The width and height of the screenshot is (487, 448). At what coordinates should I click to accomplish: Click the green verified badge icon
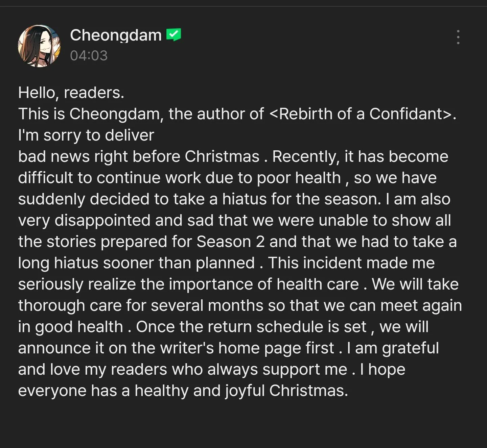(x=173, y=34)
